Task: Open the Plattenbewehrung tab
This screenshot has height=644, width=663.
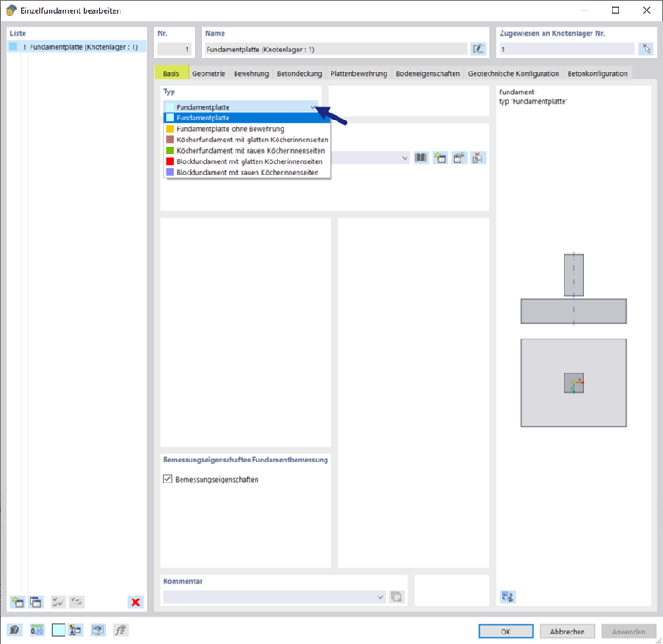Action: point(359,73)
